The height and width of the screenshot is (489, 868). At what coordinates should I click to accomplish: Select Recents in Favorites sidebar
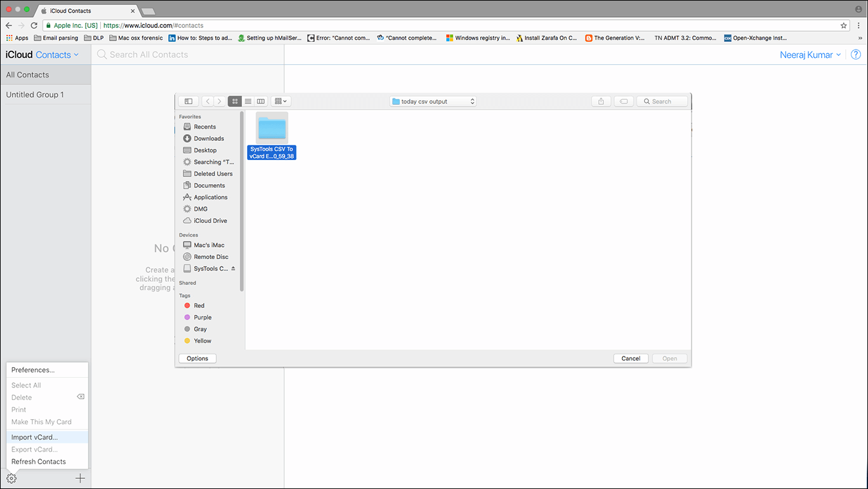tap(204, 126)
